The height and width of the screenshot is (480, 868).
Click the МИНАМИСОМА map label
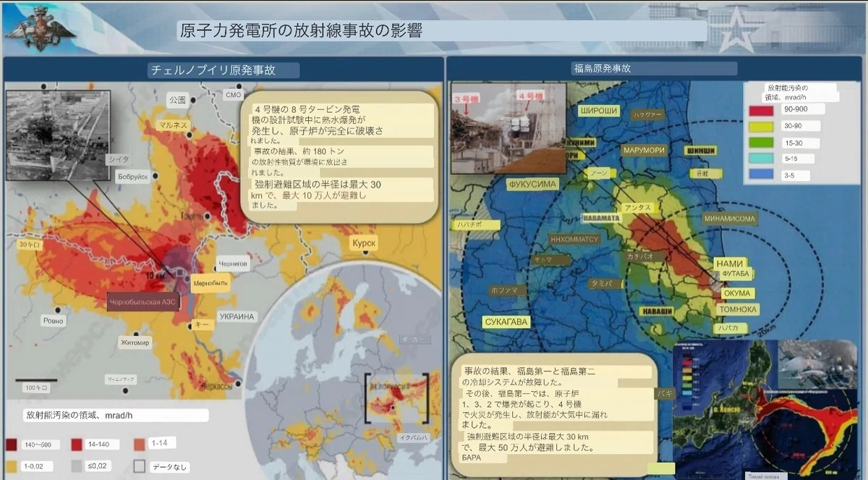coord(729,218)
